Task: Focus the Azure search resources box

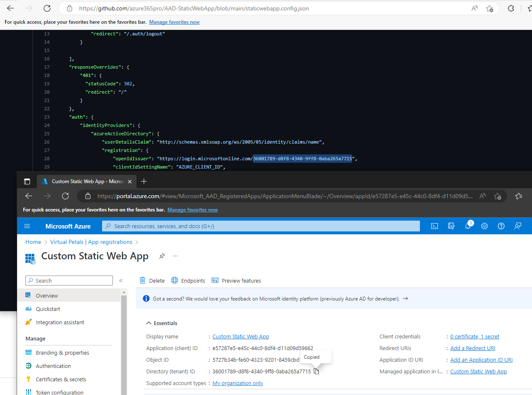Action: coord(261,226)
